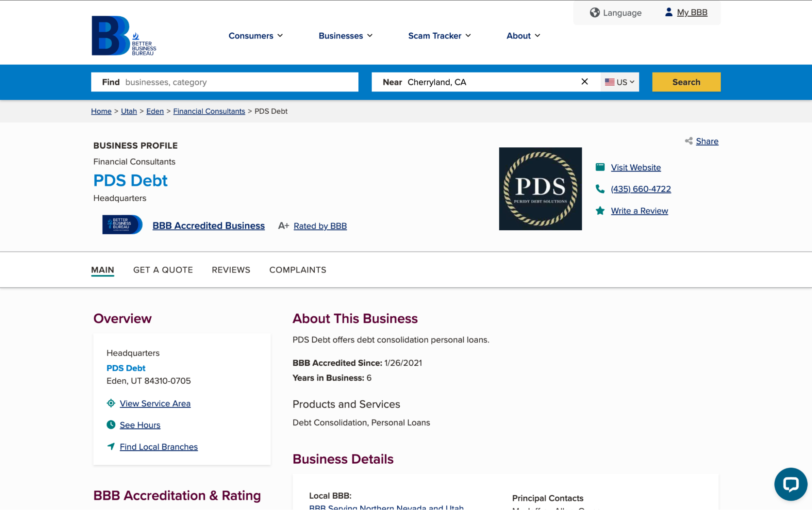Click the clock icon by See Hours
Image resolution: width=812 pixels, height=510 pixels.
point(110,425)
